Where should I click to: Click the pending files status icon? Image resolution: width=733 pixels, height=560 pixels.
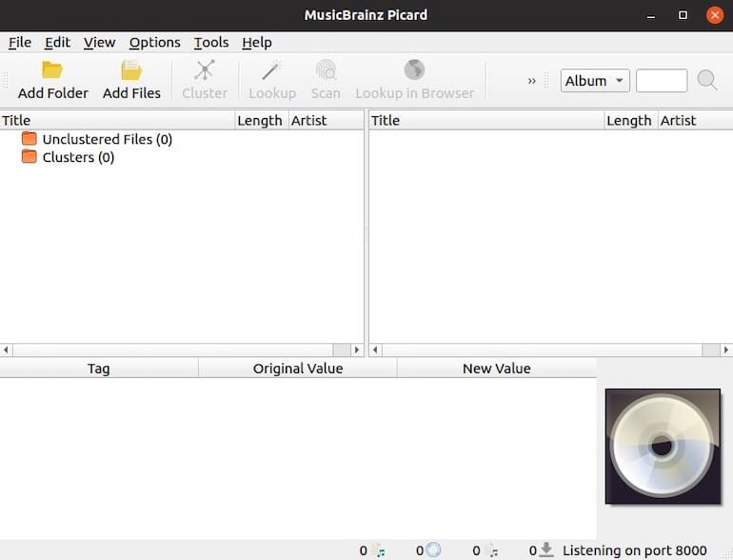click(493, 550)
